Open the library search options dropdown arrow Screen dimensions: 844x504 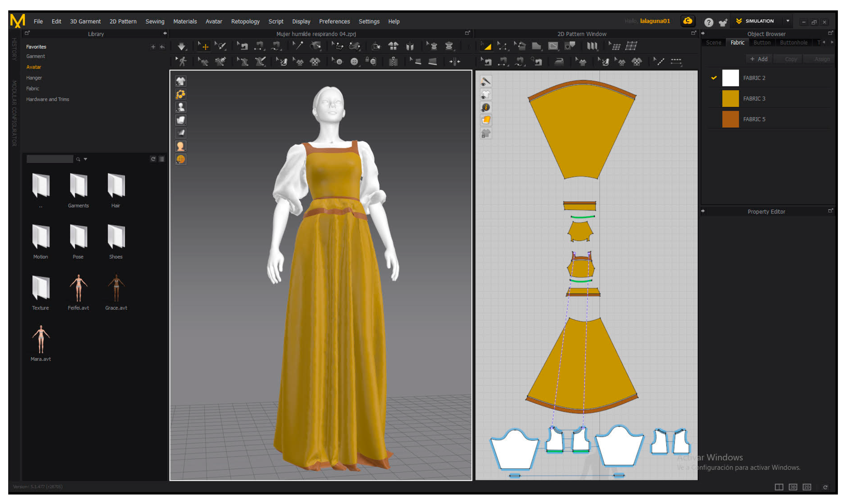(85, 159)
